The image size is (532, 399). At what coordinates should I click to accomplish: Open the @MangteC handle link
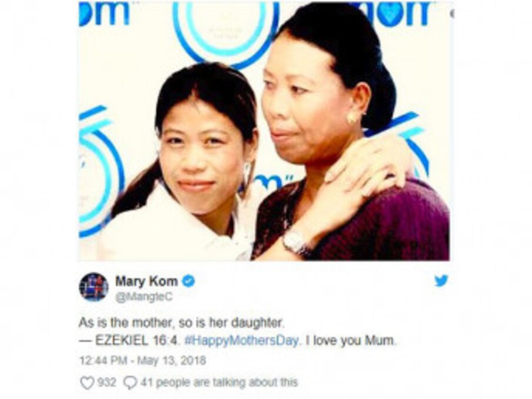coord(144,297)
